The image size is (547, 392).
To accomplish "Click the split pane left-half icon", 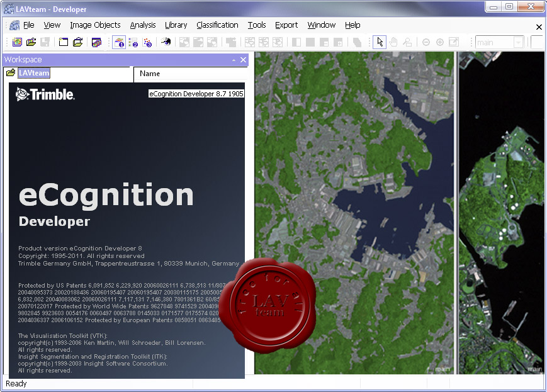I will [296, 43].
